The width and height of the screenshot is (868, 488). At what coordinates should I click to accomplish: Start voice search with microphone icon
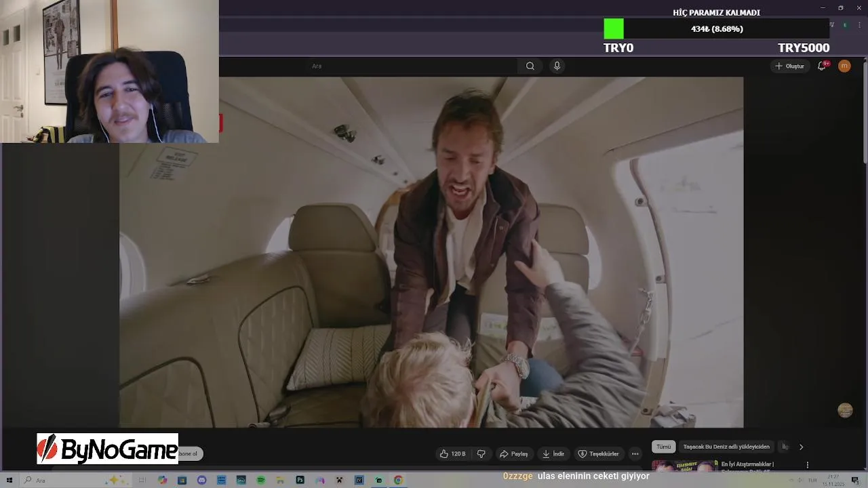point(557,66)
